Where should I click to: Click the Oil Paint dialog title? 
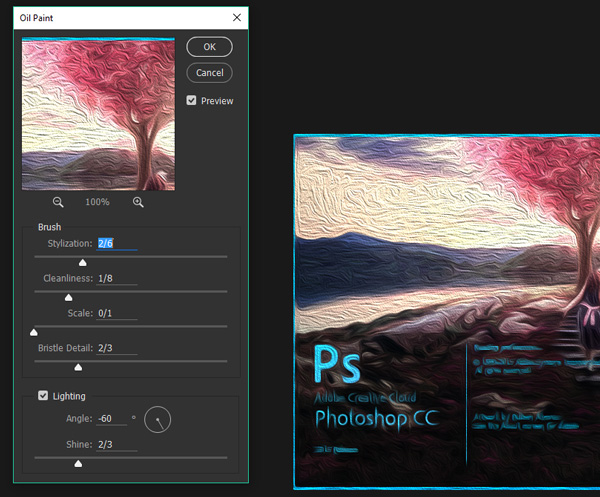tap(36, 18)
